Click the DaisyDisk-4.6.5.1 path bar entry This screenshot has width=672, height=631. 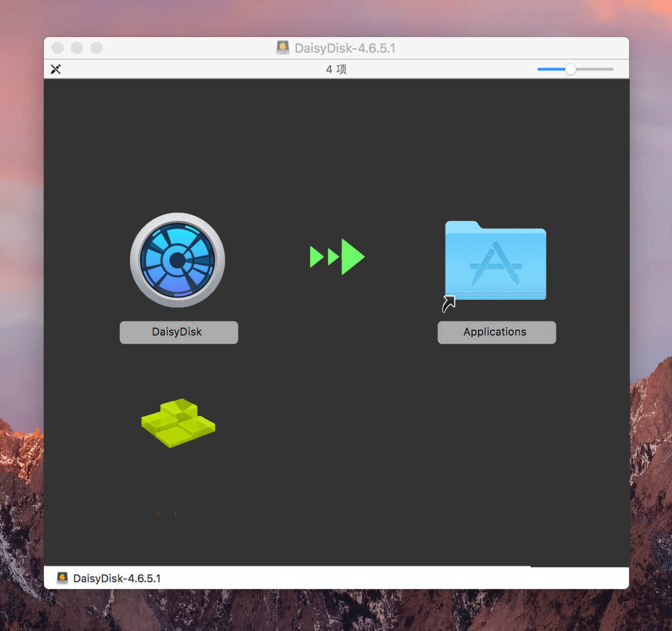[109, 578]
